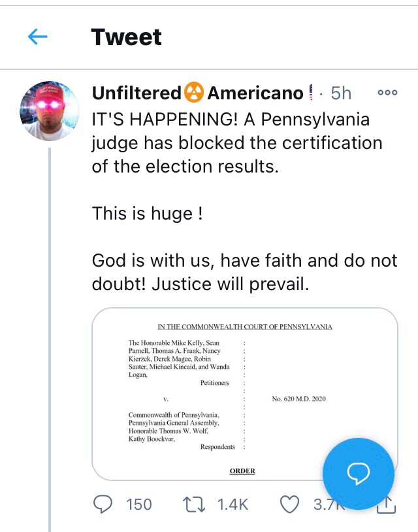This screenshot has height=532, width=418.
Task: Tap the share tweet icon
Action: pyautogui.click(x=387, y=504)
